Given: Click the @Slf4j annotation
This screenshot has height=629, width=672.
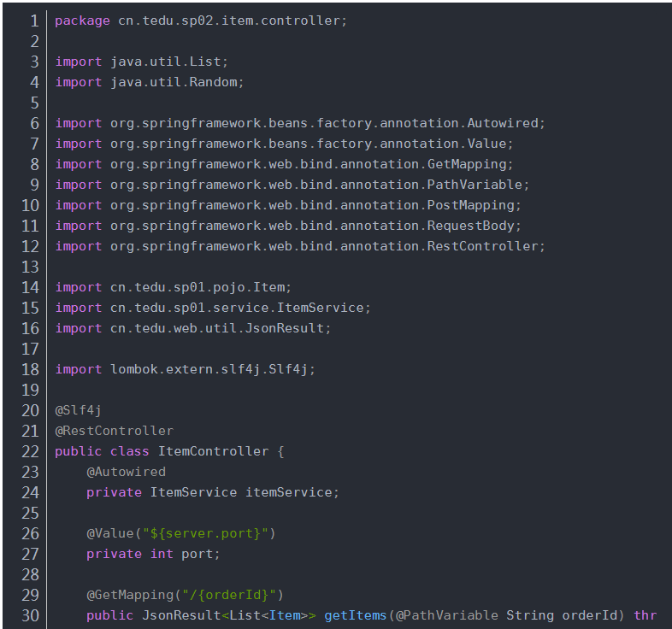Looking at the screenshot, I should click(x=78, y=410).
